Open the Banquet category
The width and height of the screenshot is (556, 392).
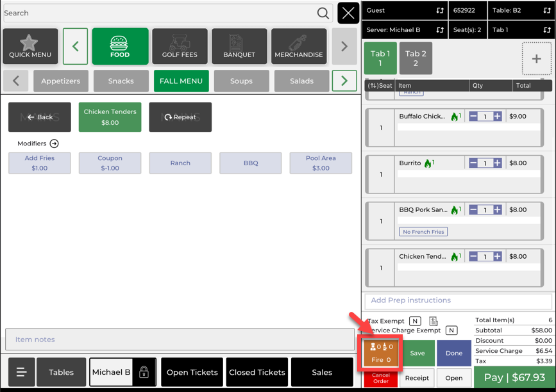click(x=239, y=46)
